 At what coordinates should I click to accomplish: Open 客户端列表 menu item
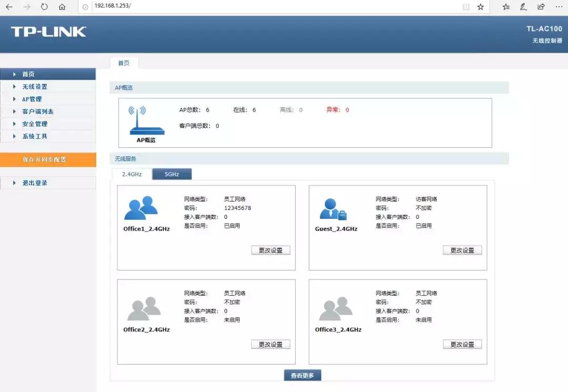pyautogui.click(x=48, y=112)
